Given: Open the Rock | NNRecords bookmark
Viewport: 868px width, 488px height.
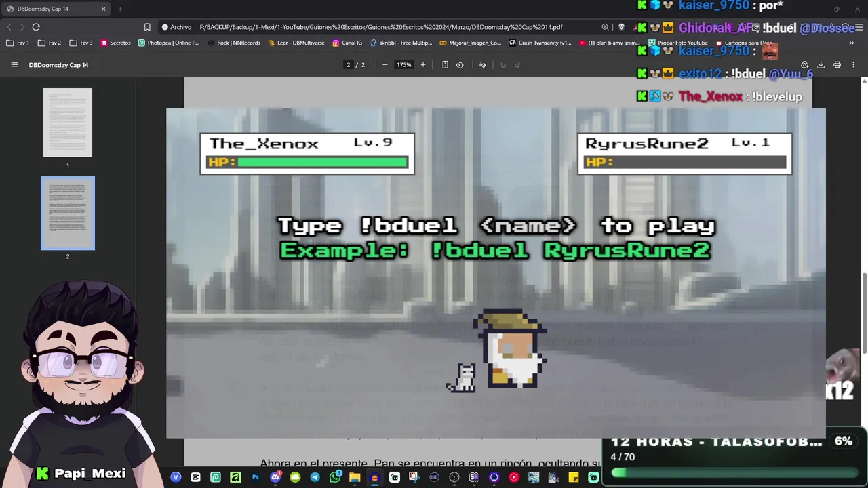Looking at the screenshot, I should coord(234,43).
